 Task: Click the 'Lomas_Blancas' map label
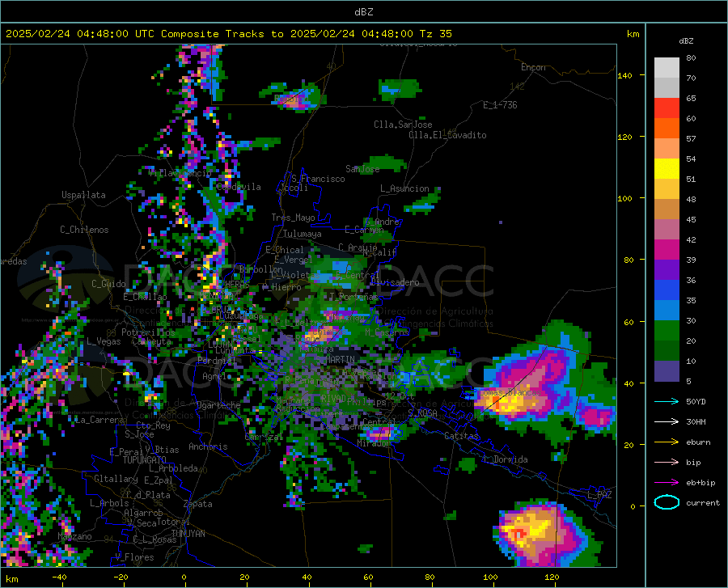pyautogui.click(x=509, y=392)
